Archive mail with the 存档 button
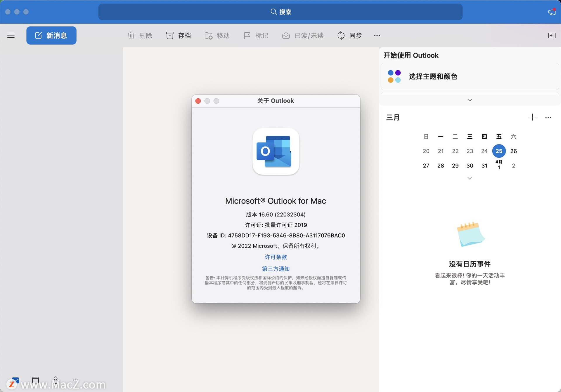561x392 pixels. (x=178, y=35)
